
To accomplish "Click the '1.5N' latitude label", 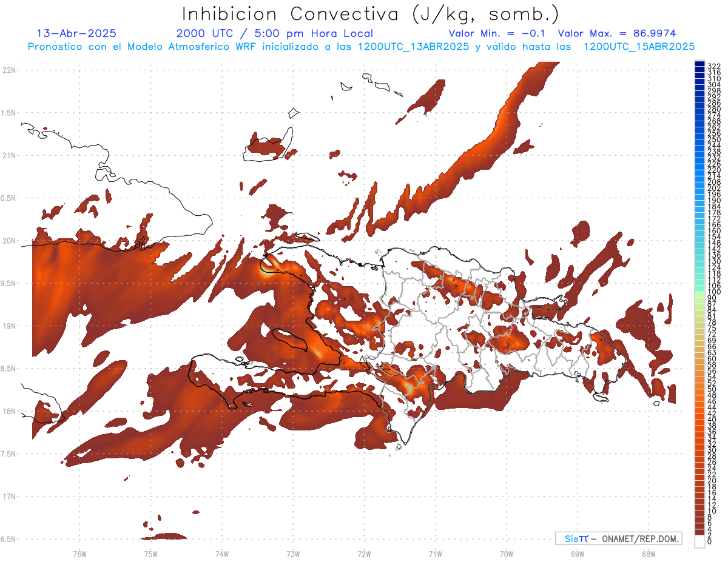I will click(9, 113).
